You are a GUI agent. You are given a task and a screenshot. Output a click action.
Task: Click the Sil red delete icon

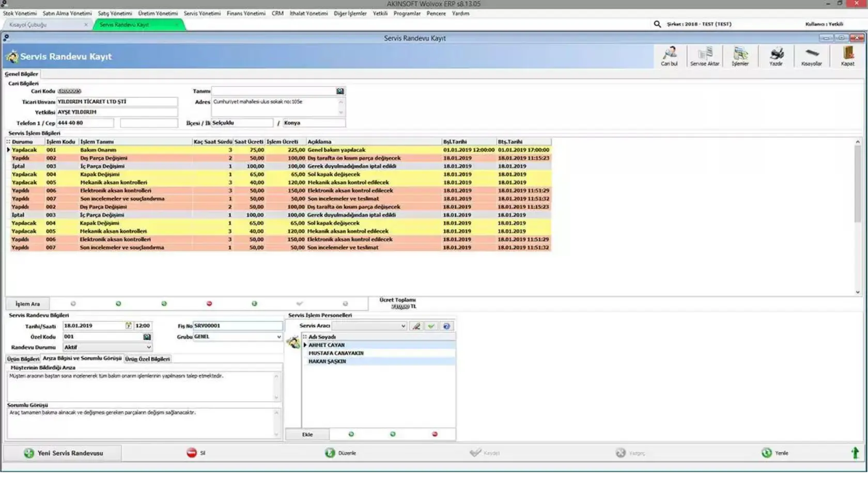(192, 453)
